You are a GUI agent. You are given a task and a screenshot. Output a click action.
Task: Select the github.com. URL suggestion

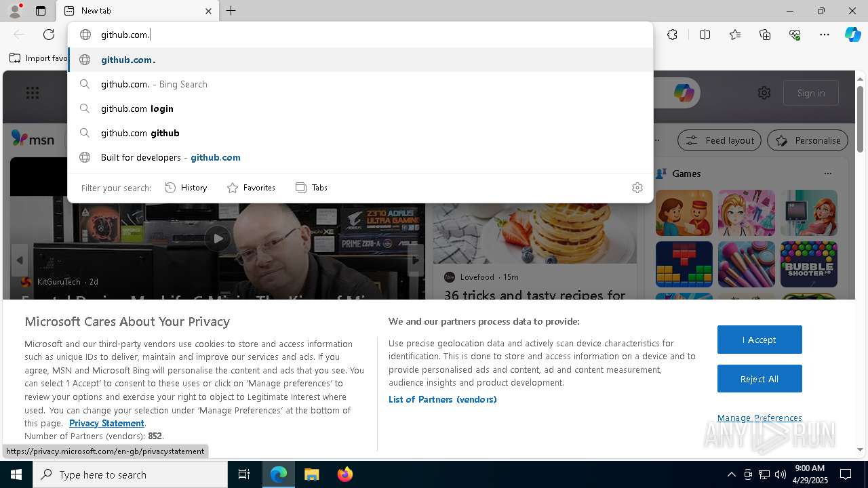coord(360,60)
